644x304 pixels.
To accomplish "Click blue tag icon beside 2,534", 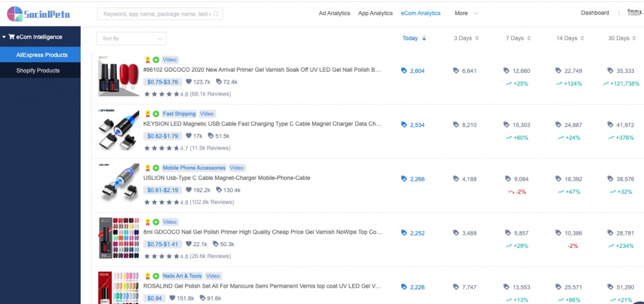I will pos(404,125).
